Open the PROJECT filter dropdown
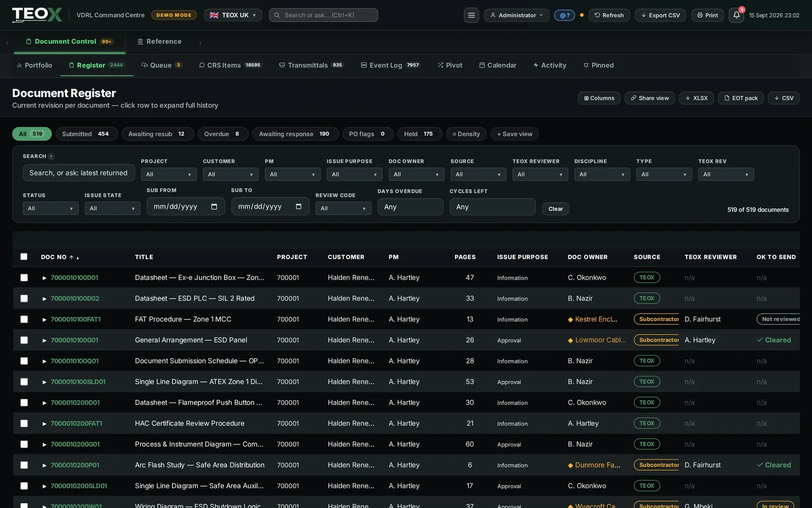Screen dimensions: 812x508 (168, 174)
